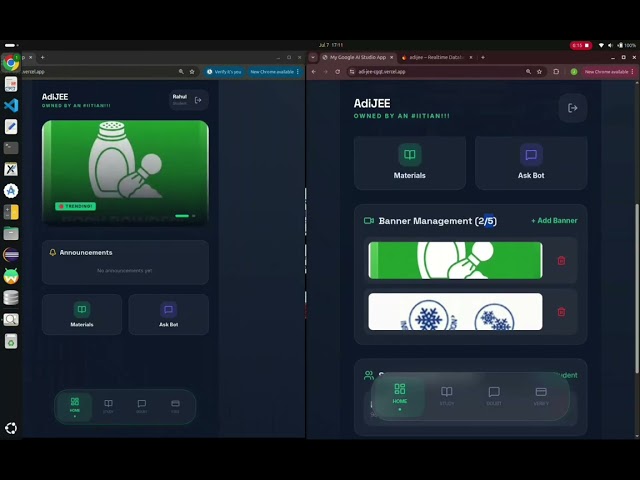Open Materials card in right window
The image size is (640, 480).
410,162
